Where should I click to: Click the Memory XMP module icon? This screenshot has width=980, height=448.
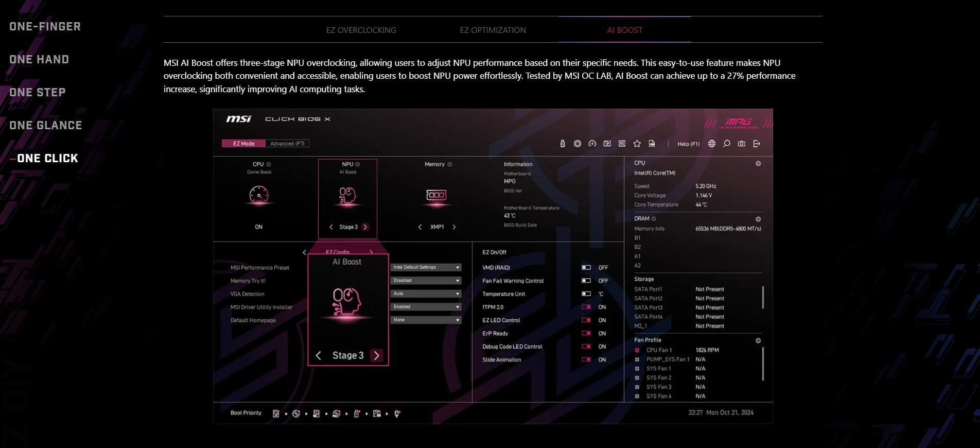click(x=436, y=195)
